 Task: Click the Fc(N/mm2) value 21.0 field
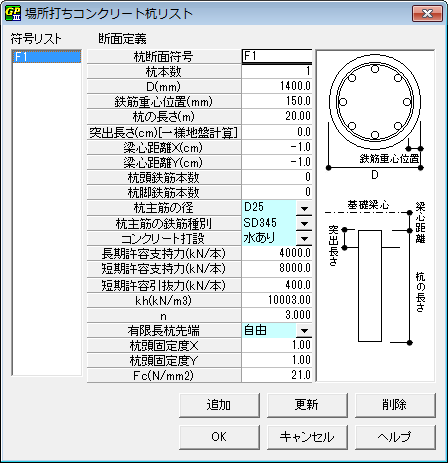tap(277, 375)
